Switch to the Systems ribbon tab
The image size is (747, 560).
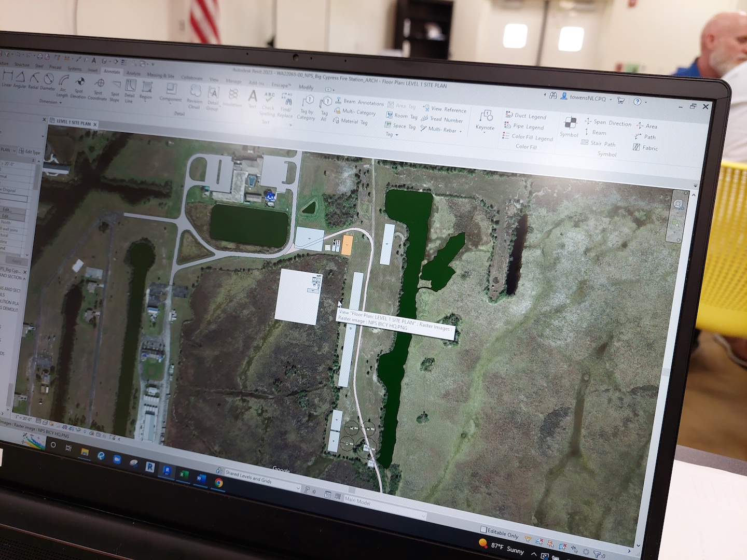(x=74, y=68)
